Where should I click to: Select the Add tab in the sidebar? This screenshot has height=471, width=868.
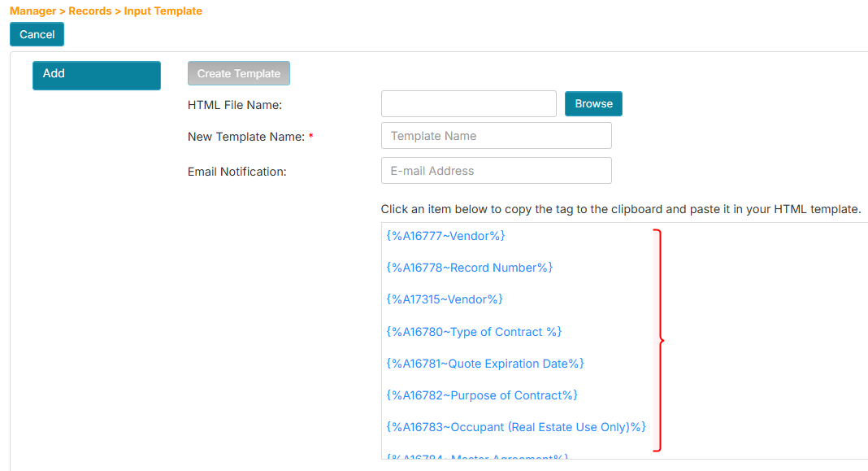[96, 75]
